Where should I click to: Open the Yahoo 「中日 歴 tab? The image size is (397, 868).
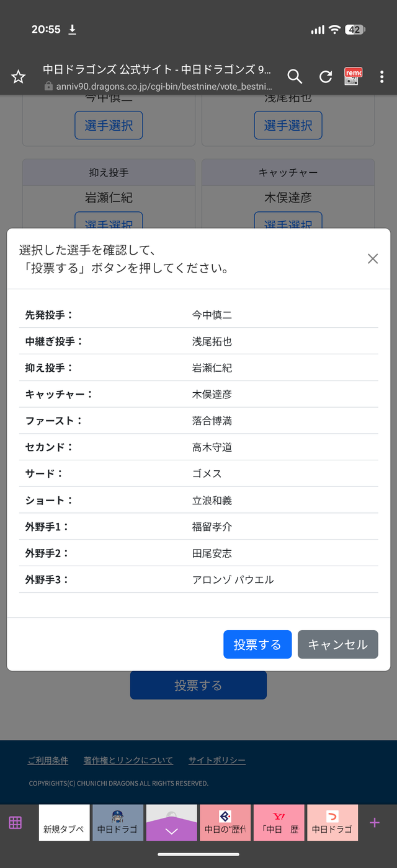coord(279,823)
